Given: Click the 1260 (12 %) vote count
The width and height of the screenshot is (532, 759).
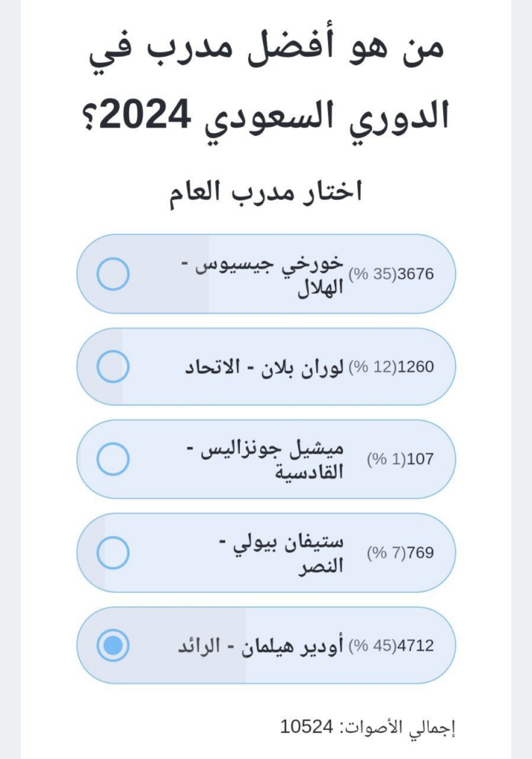Looking at the screenshot, I should click(390, 367).
